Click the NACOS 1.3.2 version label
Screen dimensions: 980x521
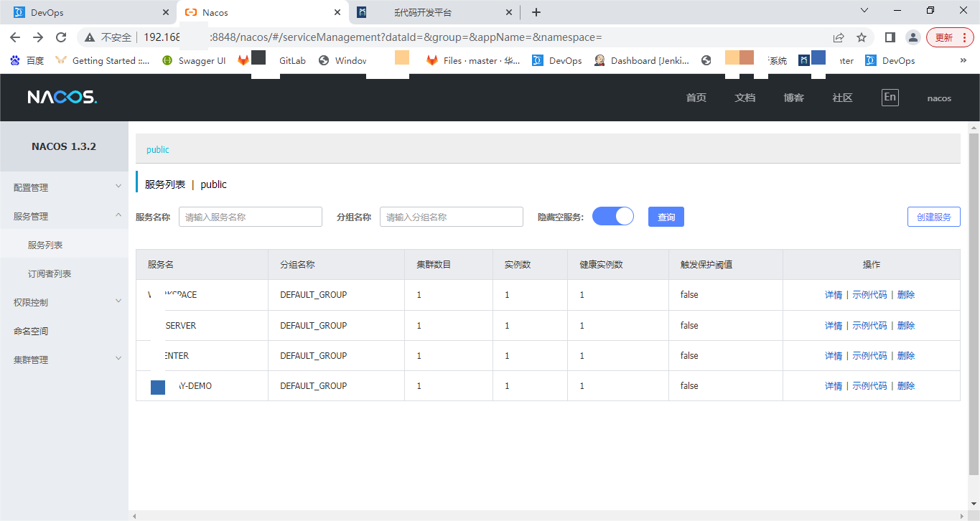[x=64, y=146]
